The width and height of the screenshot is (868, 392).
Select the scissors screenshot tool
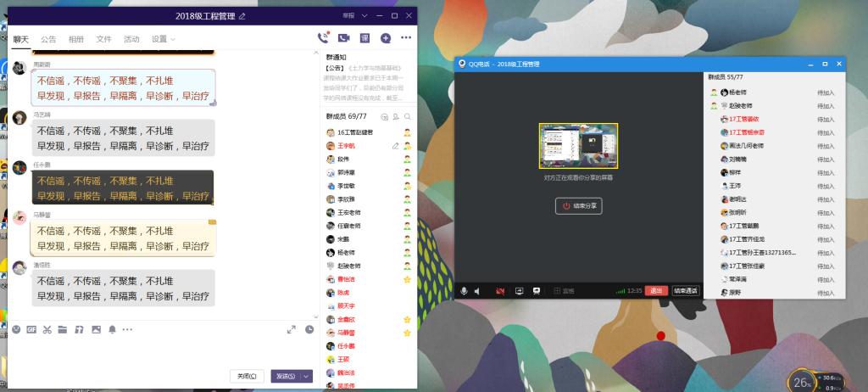click(x=47, y=329)
